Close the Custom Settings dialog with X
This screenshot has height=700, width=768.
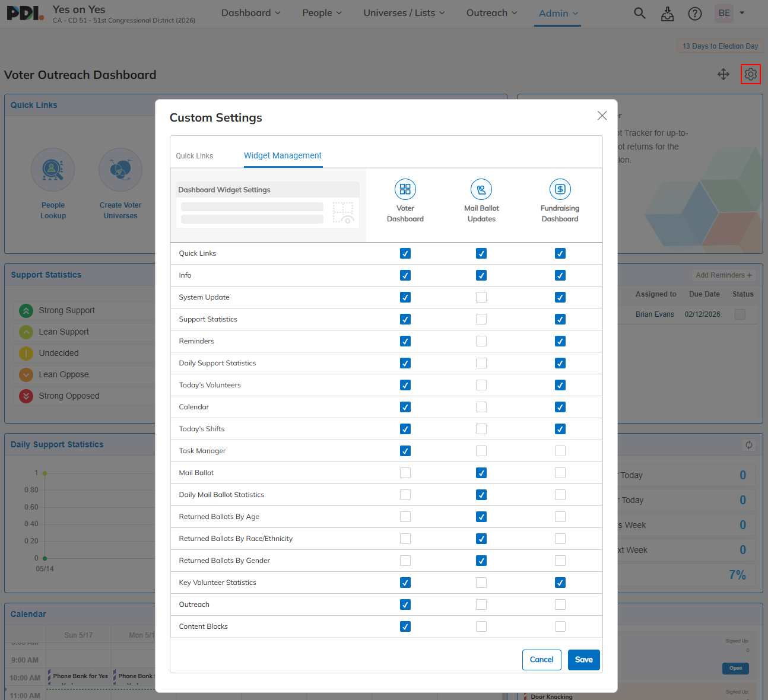tap(602, 116)
